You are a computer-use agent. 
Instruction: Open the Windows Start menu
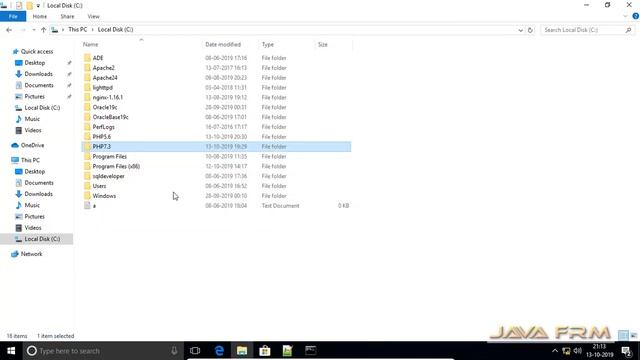coord(11,351)
